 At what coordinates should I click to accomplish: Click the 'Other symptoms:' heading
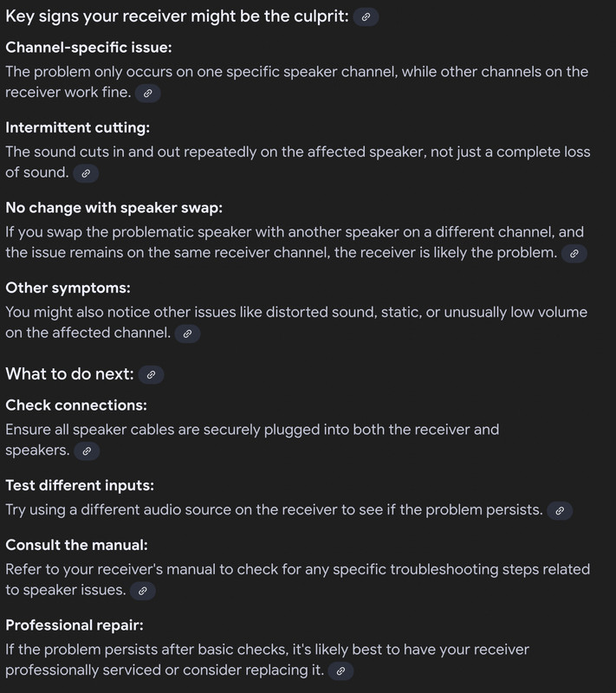68,288
